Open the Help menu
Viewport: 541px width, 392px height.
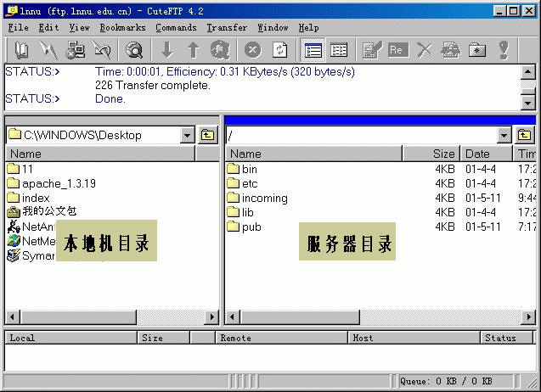[308, 28]
